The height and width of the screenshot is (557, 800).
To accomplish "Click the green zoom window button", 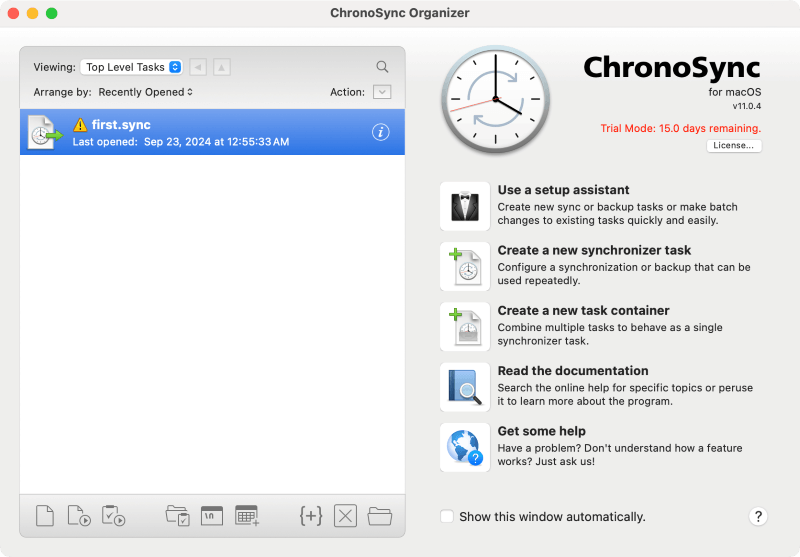I will click(x=52, y=13).
